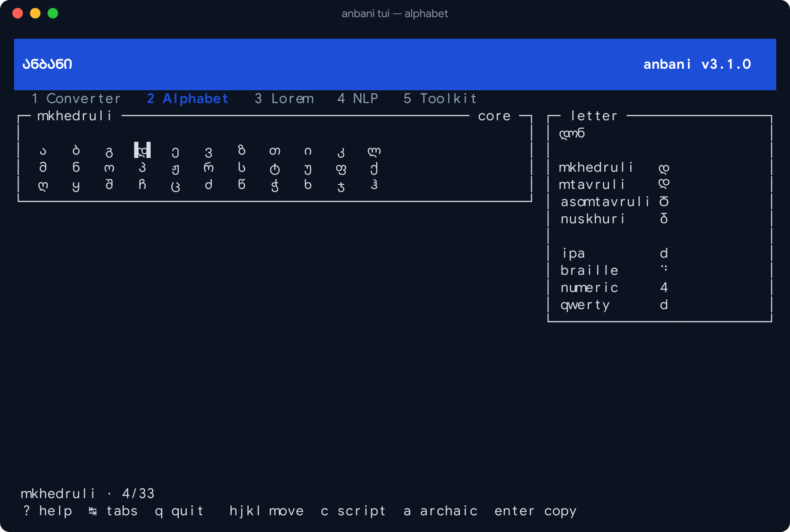Click the ? help hint
790x532 pixels.
click(x=48, y=511)
